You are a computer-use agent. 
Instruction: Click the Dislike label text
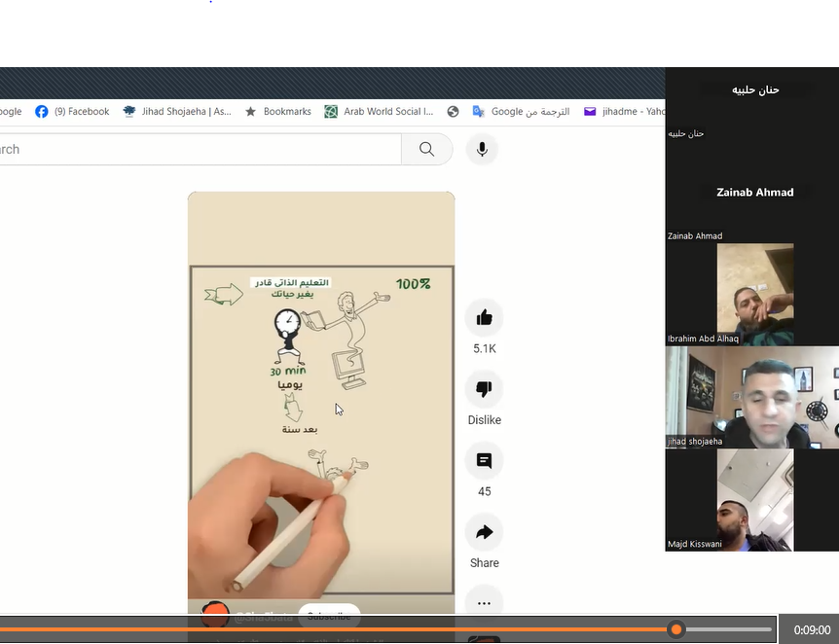485,420
